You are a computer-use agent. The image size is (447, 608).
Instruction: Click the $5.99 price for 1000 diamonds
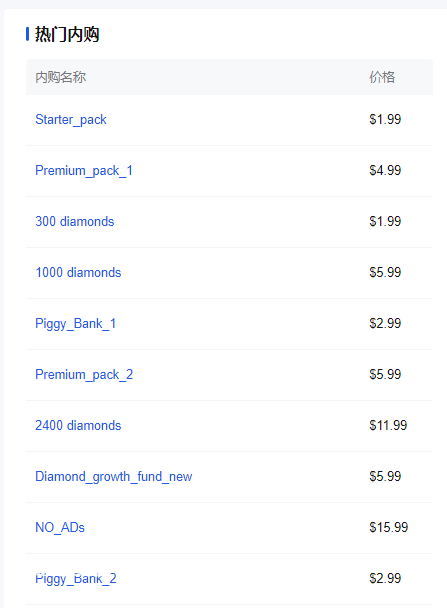pyautogui.click(x=385, y=272)
